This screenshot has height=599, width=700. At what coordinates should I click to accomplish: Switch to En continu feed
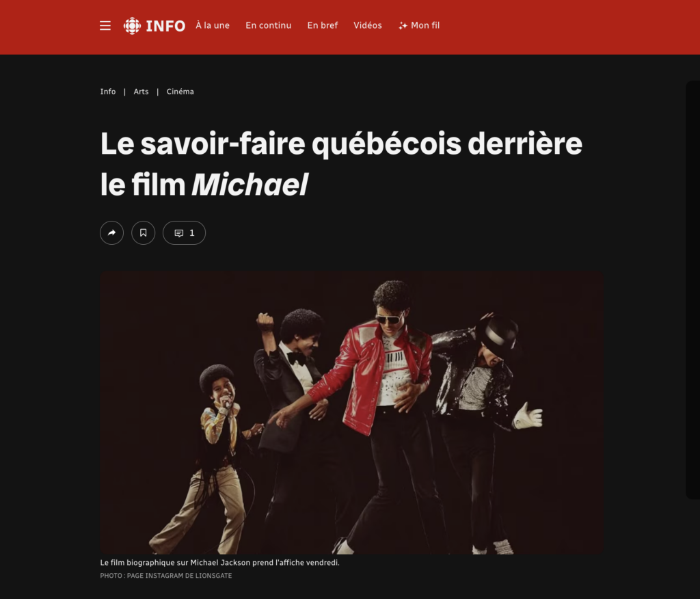(x=268, y=25)
